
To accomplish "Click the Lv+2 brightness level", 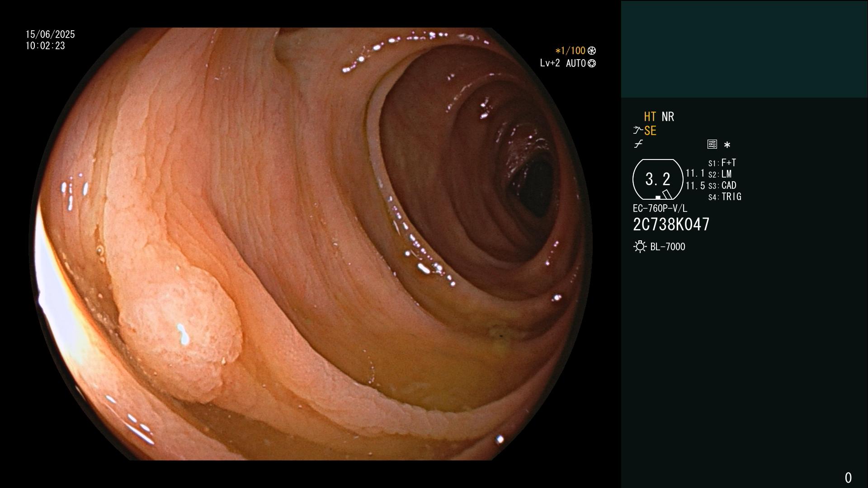I will pyautogui.click(x=550, y=63).
